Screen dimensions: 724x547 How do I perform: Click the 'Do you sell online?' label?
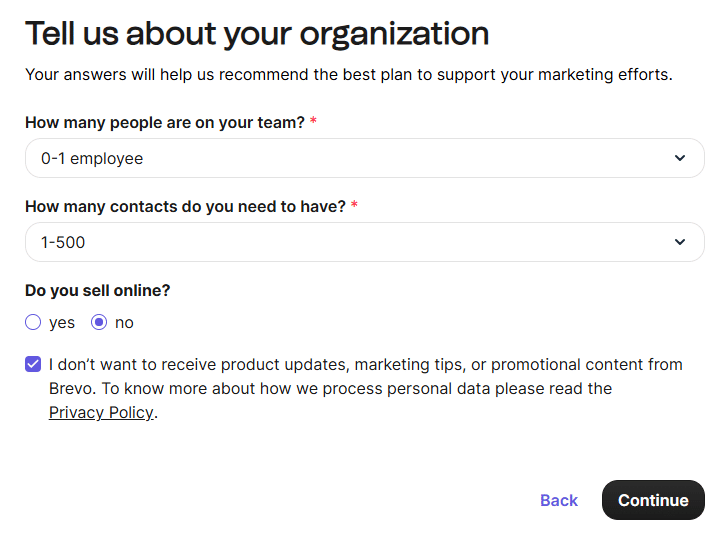point(98,290)
